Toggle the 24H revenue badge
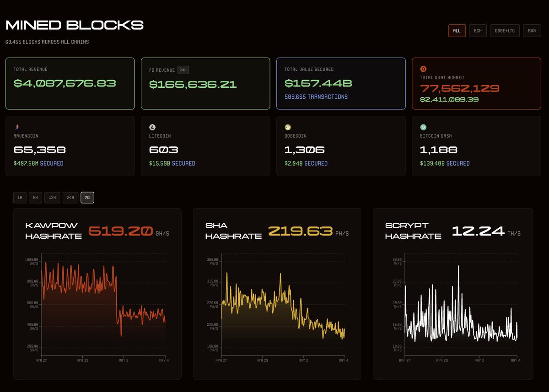Screen dimensions: 549x392 tap(183, 70)
